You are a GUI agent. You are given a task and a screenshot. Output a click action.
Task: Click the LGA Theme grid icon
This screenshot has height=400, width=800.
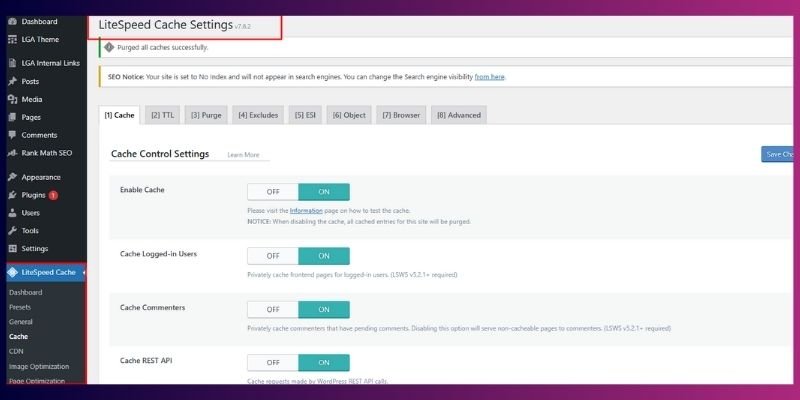point(13,39)
